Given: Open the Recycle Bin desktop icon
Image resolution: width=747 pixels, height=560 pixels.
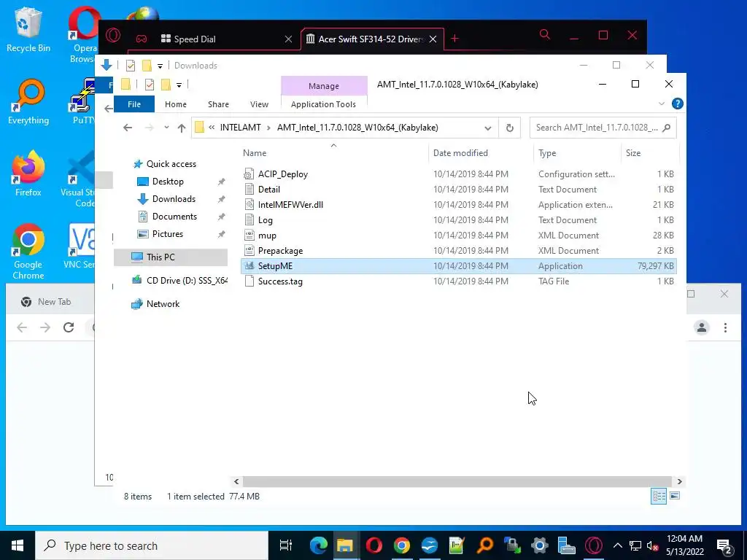Looking at the screenshot, I should coord(28,29).
